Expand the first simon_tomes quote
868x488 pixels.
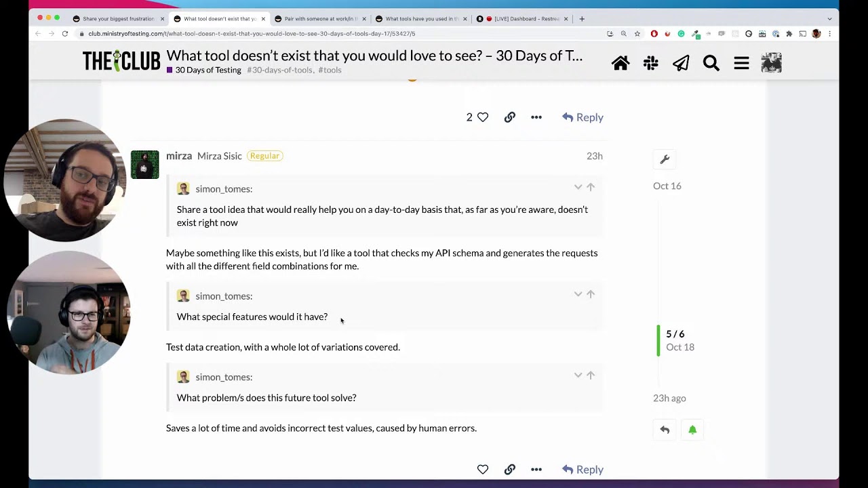click(x=578, y=187)
